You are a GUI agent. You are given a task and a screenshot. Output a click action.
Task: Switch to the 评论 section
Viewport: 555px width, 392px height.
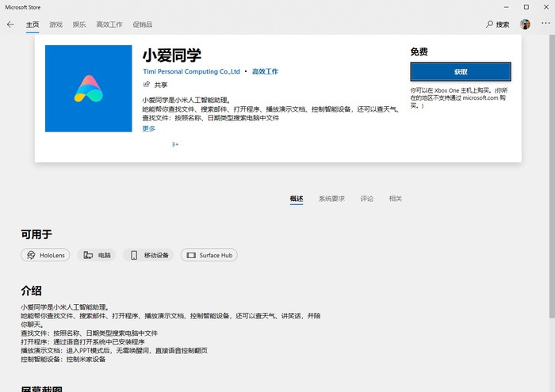pos(366,199)
